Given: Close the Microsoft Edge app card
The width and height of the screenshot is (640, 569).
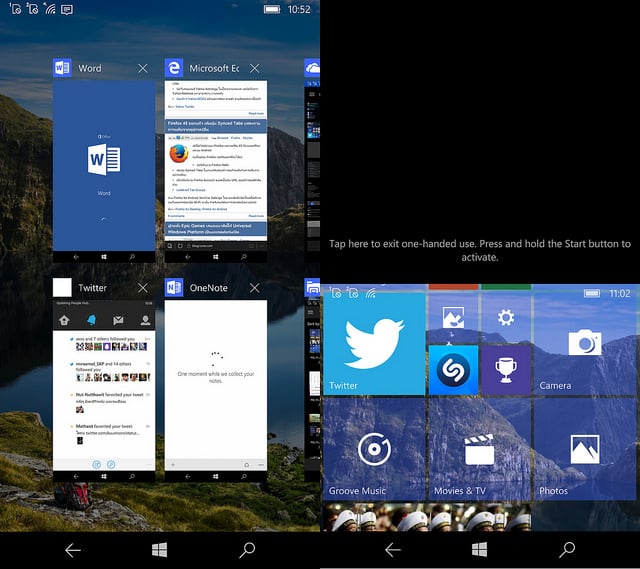Looking at the screenshot, I should click(255, 68).
